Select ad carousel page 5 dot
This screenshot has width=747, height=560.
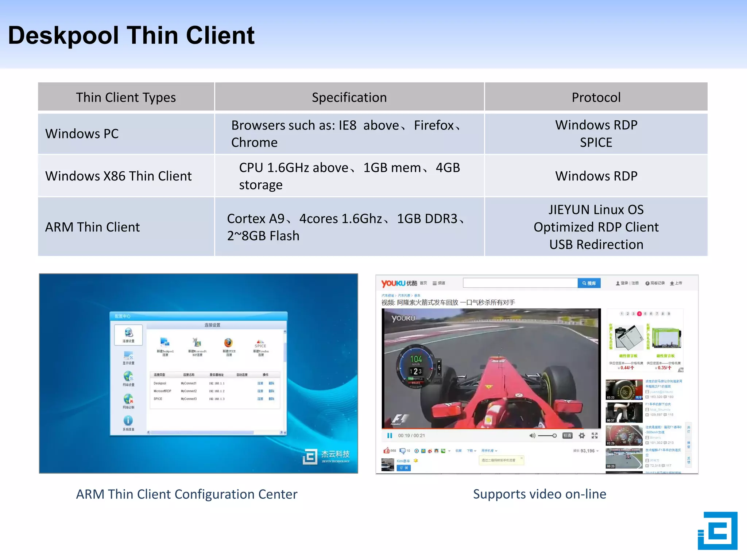point(645,314)
